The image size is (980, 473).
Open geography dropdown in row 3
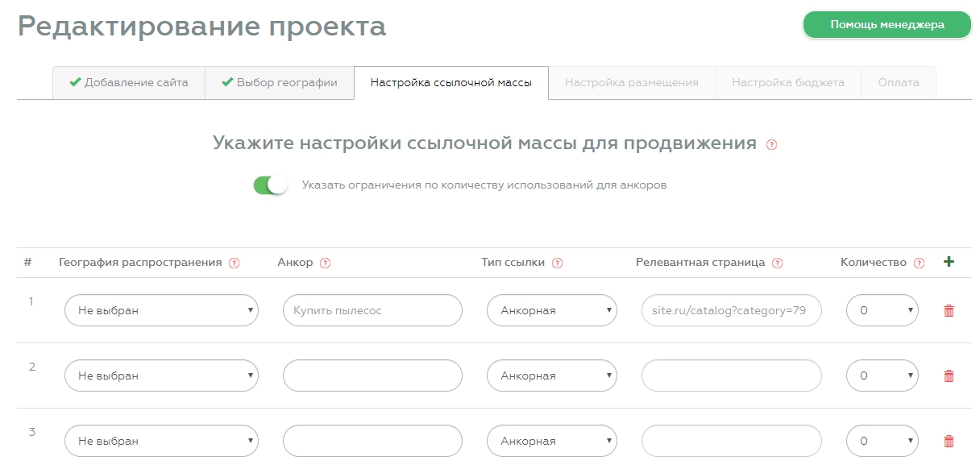point(161,441)
